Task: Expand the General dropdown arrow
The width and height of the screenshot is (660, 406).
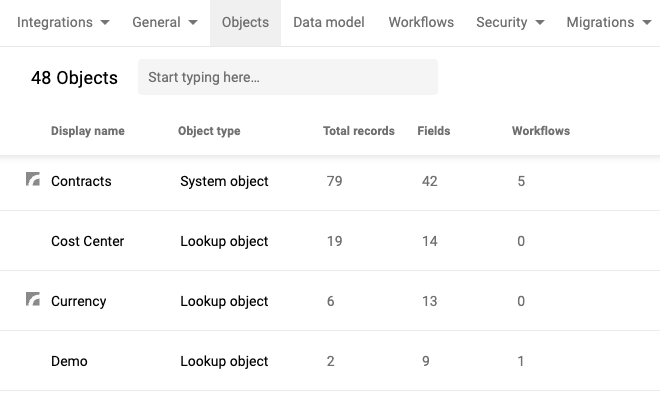Action: (193, 22)
